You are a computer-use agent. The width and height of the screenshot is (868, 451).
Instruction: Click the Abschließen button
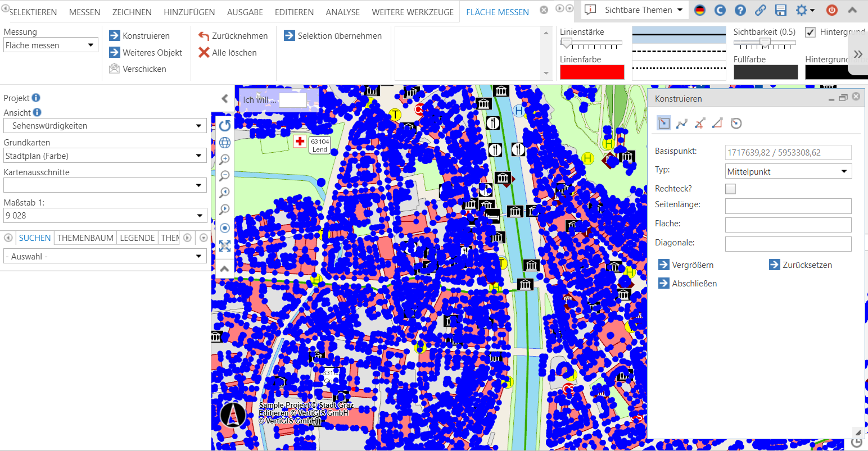click(x=694, y=284)
